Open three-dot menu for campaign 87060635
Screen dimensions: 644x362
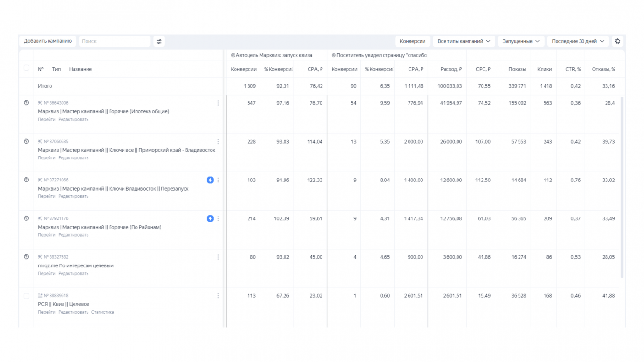[x=218, y=142]
